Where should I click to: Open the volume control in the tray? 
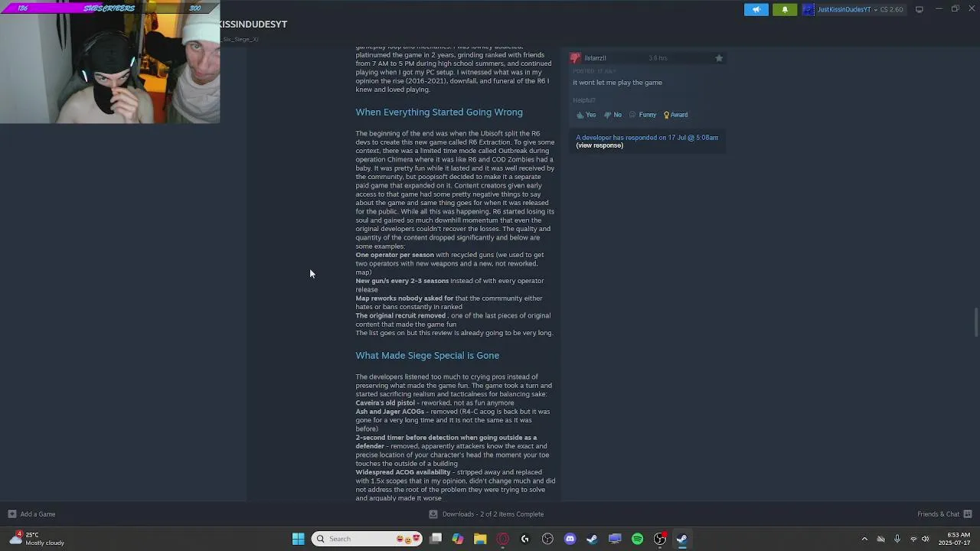point(926,539)
